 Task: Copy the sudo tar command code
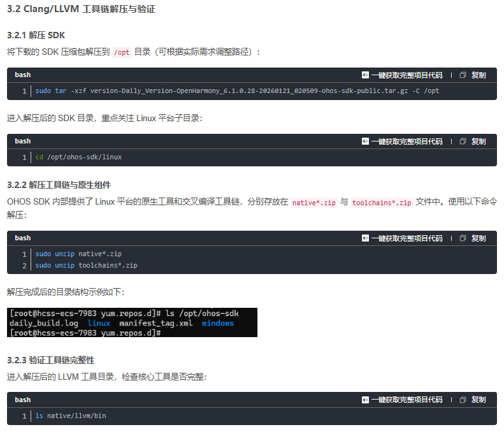[479, 75]
